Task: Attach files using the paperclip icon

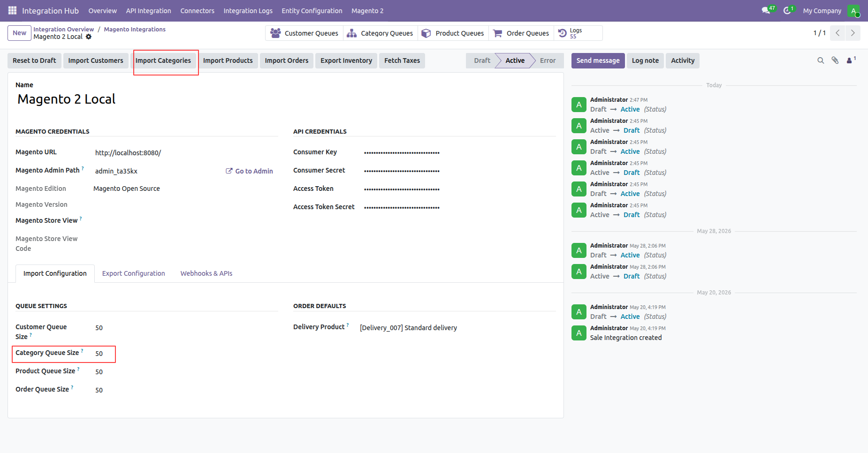Action: coord(835,60)
